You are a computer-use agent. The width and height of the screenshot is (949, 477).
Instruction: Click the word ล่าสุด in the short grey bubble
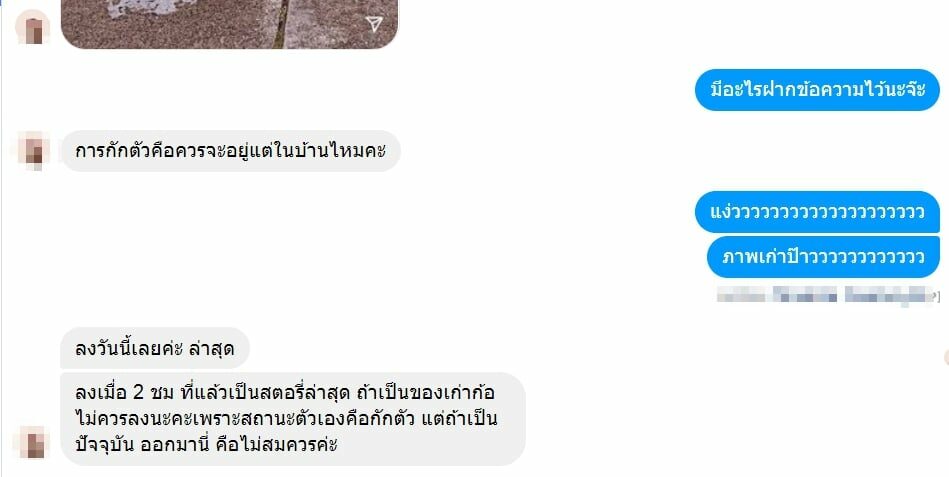click(211, 349)
